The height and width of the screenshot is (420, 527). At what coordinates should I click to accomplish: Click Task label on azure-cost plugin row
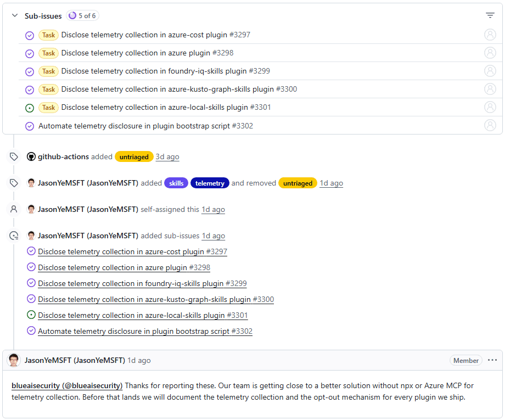(x=49, y=35)
